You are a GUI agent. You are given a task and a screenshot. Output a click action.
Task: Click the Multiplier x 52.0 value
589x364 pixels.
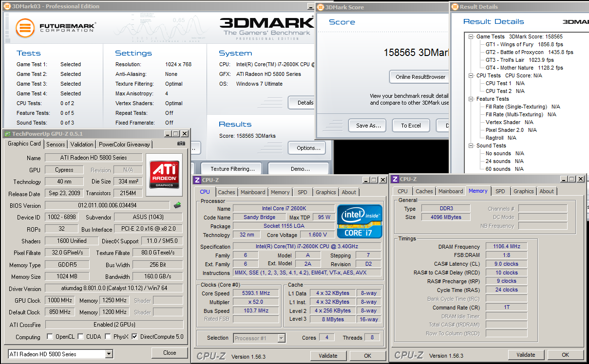click(255, 302)
